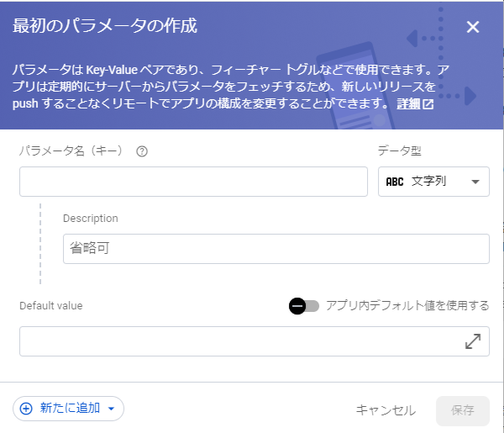Expand the Default value editor with arrow icon

pos(473,341)
